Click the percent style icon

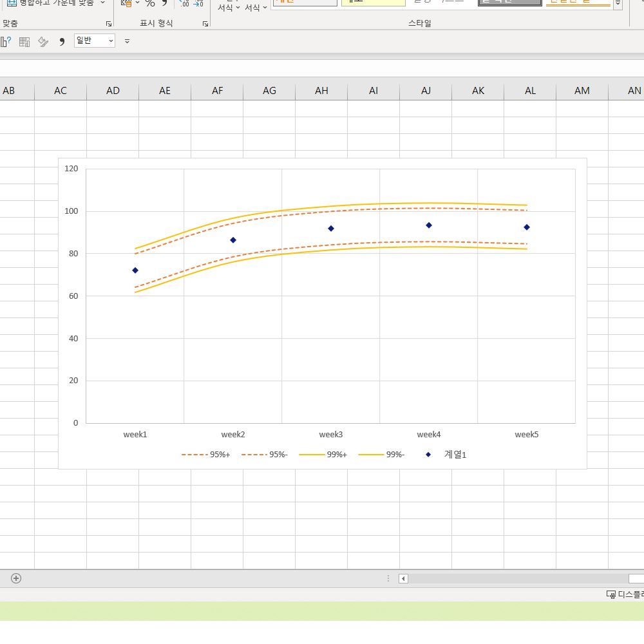click(x=150, y=3)
